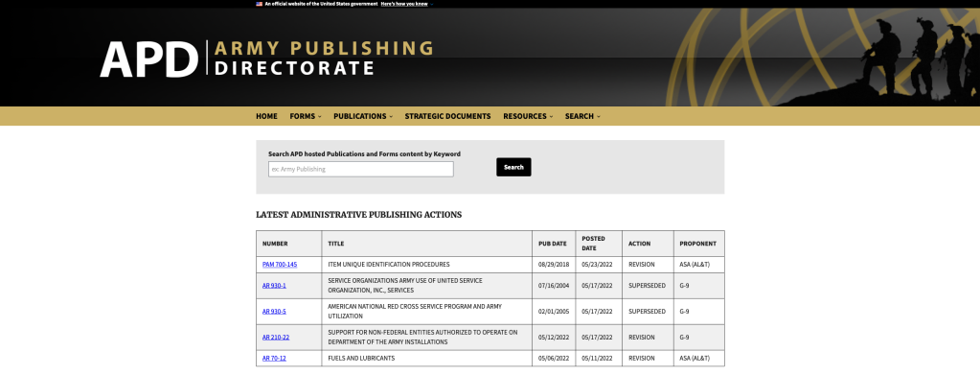The image size is (980, 375).
Task: Select the American National Red Cross title cell
Action: (427, 311)
